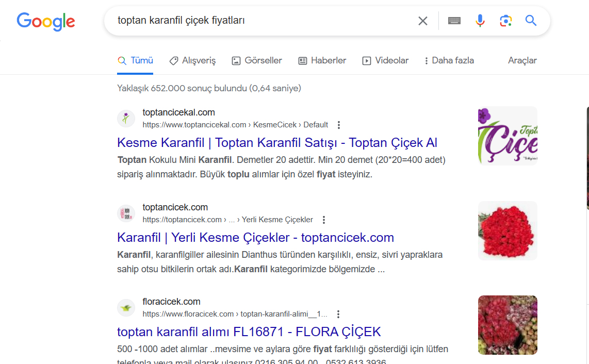Image resolution: width=589 pixels, height=364 pixels.
Task: Click the red carnations thumbnail
Action: click(508, 230)
